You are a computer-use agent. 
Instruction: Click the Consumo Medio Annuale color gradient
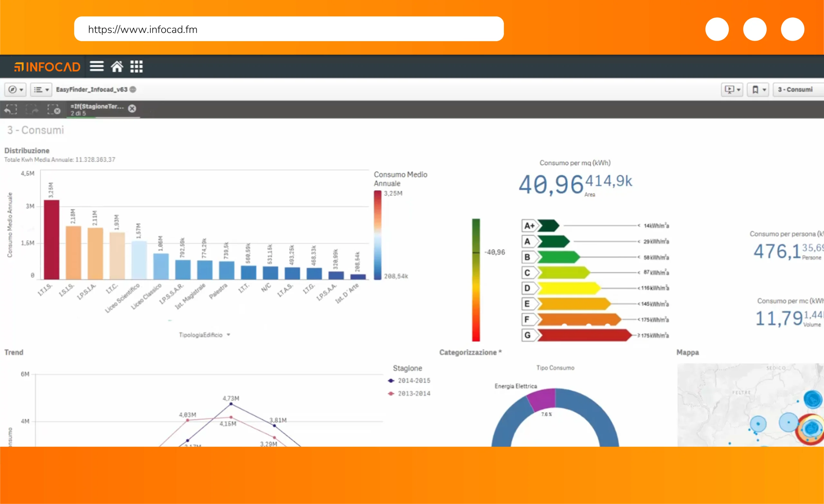(x=378, y=235)
